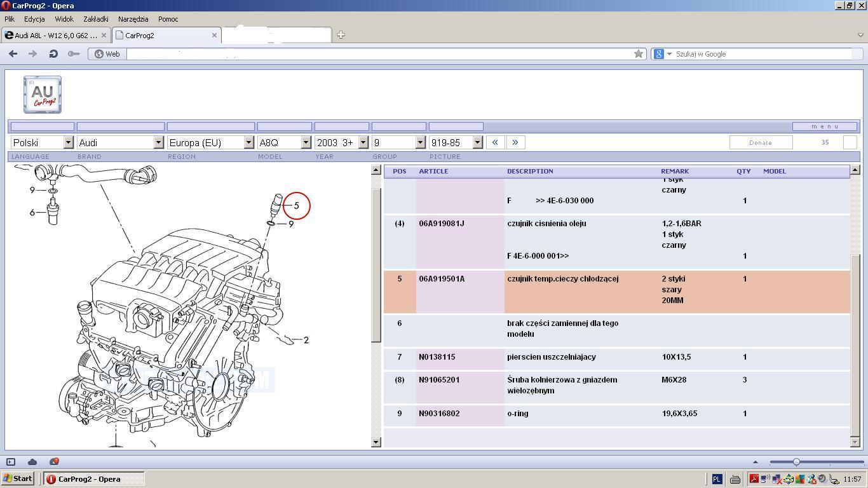
Task: Bookmark page with the star icon
Action: click(x=639, y=54)
